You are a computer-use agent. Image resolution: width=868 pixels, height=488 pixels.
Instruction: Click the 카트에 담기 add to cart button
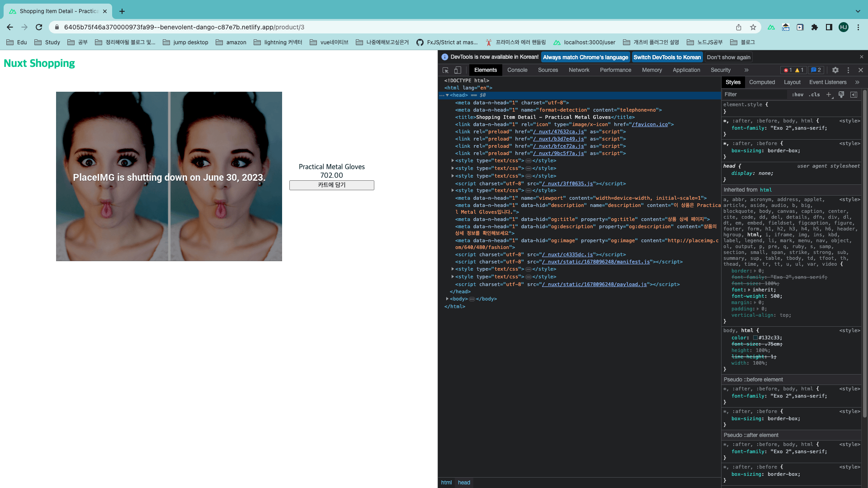332,185
